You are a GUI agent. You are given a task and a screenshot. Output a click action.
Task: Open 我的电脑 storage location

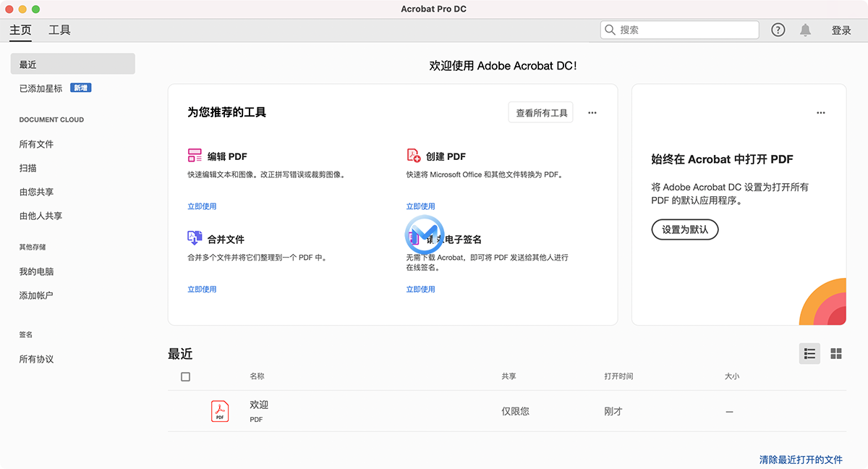[36, 271]
